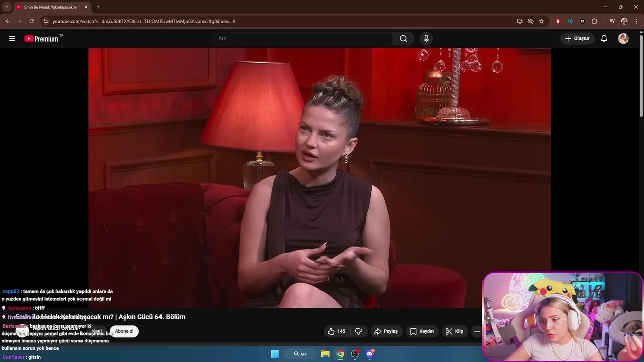The image size is (644, 362).
Task: Start voice search with the microphone
Action: pos(426,39)
